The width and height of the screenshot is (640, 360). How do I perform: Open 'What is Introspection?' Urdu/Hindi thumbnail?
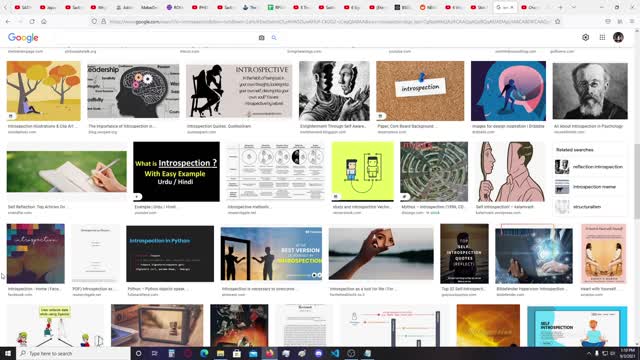pyautogui.click(x=176, y=171)
